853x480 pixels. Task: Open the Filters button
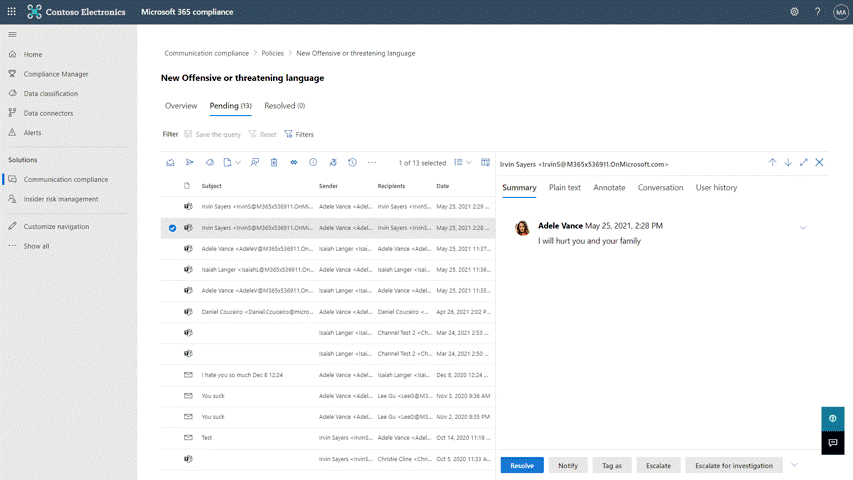tap(299, 134)
